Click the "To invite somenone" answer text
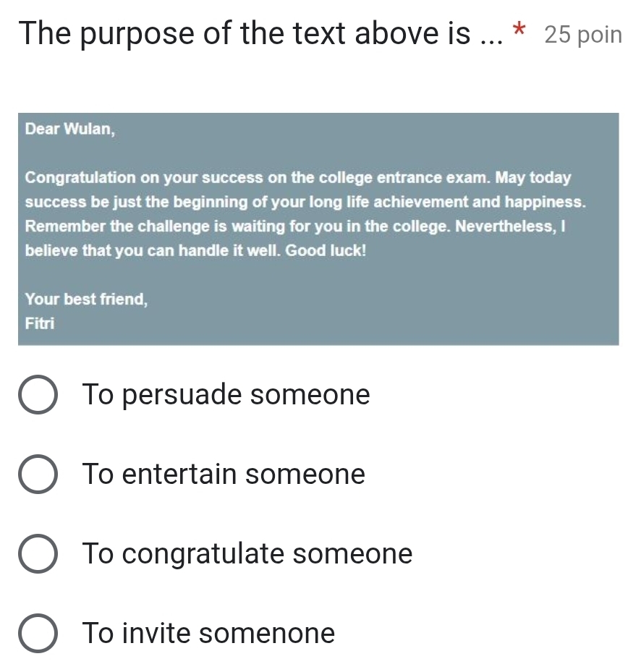The height and width of the screenshot is (672, 641). [208, 633]
